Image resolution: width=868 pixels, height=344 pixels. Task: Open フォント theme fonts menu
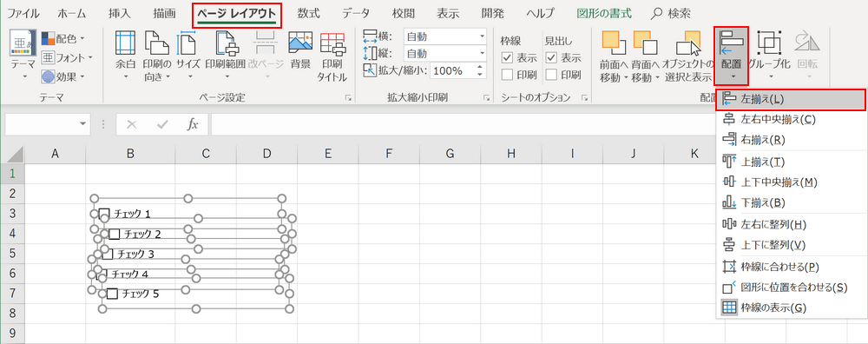pyautogui.click(x=67, y=57)
